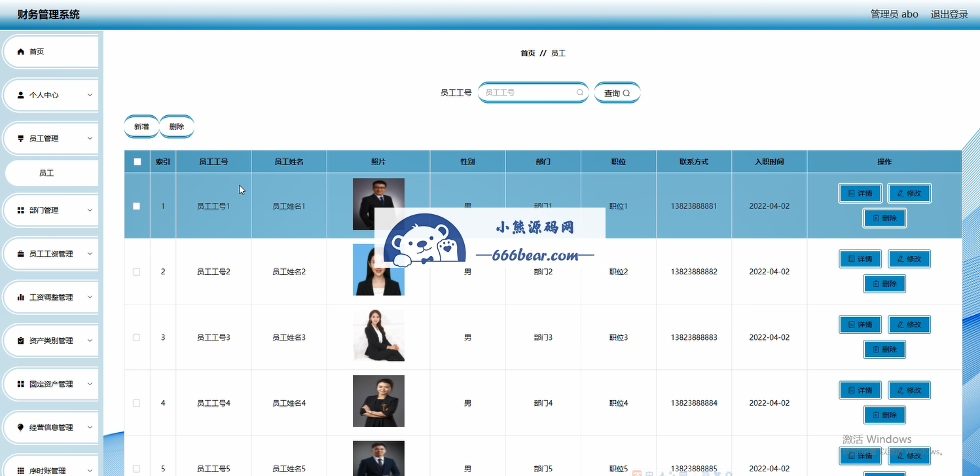This screenshot has height=476, width=980.
Task: Open the 经营信息管理 menu label
Action: click(x=51, y=428)
